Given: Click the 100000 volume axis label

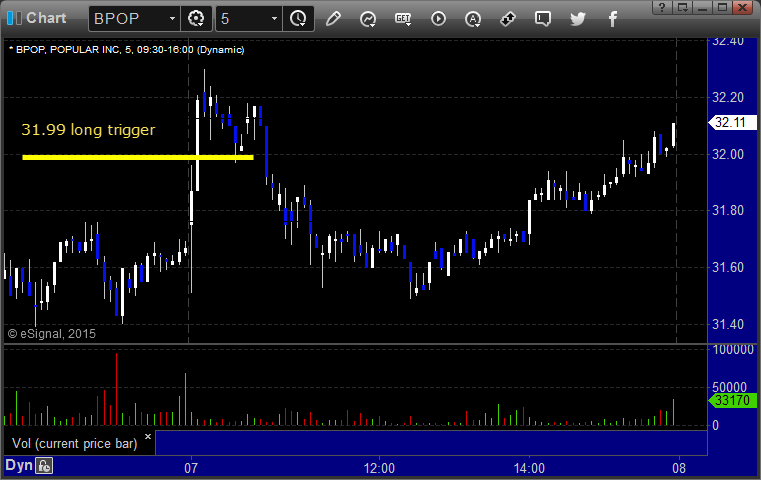Looking at the screenshot, I should point(733,349).
